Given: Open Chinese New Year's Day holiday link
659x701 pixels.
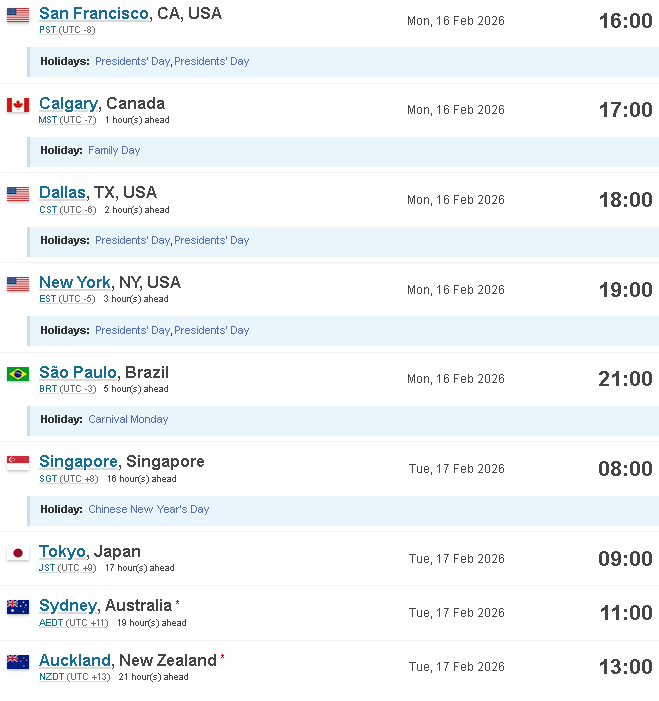Looking at the screenshot, I should point(148,509).
